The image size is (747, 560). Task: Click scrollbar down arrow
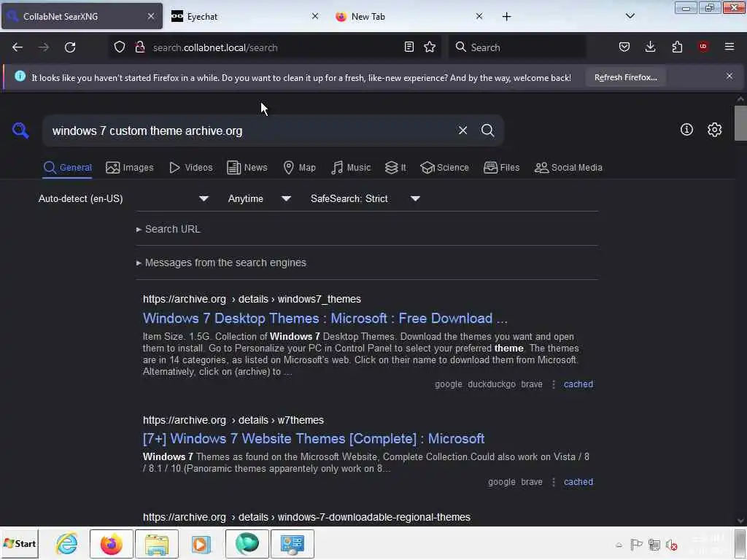click(740, 521)
